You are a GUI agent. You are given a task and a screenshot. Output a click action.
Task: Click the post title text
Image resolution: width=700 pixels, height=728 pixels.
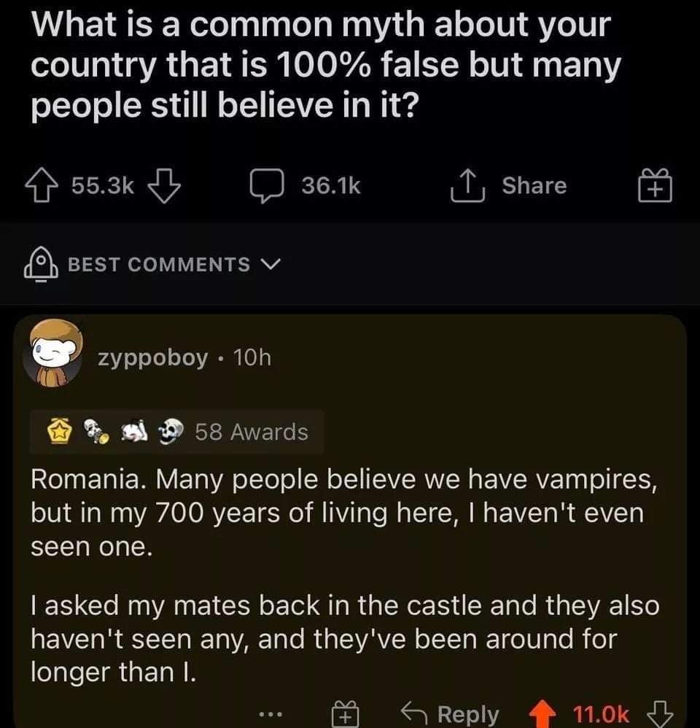321,66
